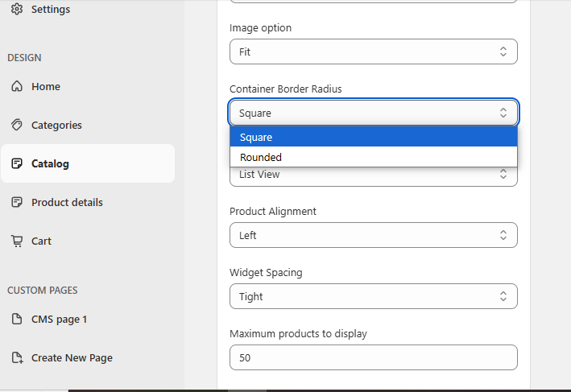
Task: Click the CUSTOM PAGES section heading
Action: pos(43,290)
